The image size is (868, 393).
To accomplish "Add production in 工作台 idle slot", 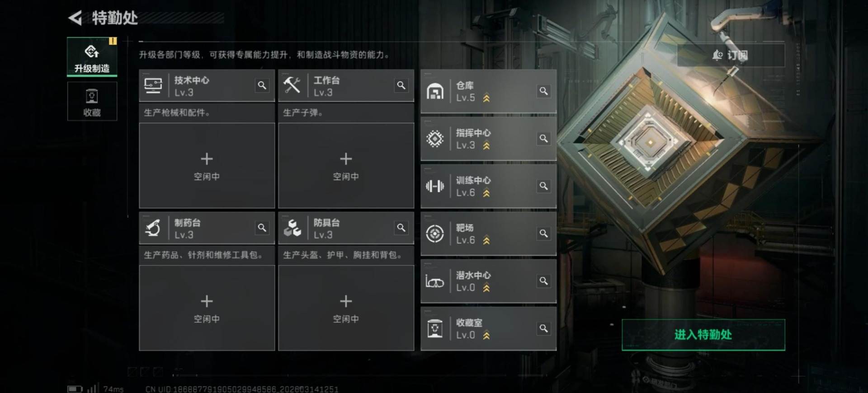I will pos(346,166).
